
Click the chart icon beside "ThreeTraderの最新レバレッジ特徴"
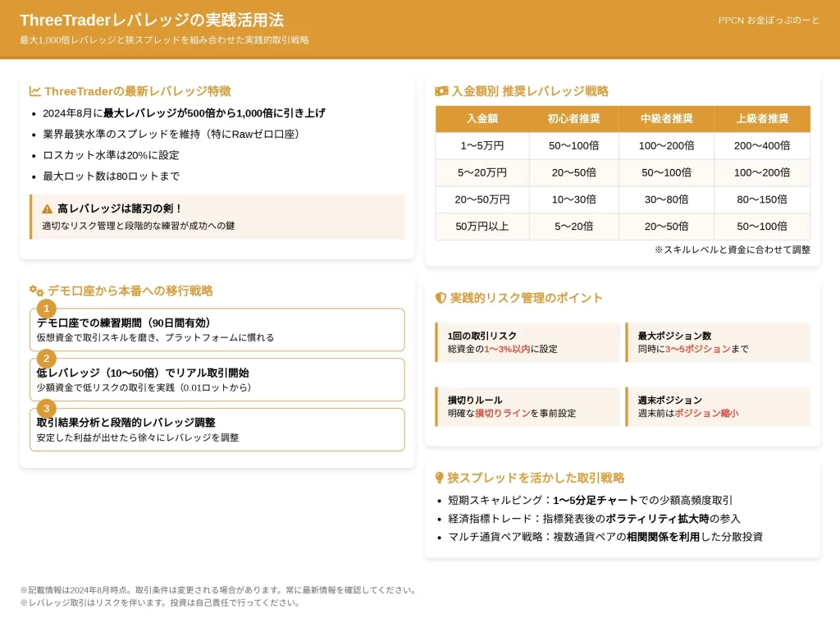(x=34, y=91)
